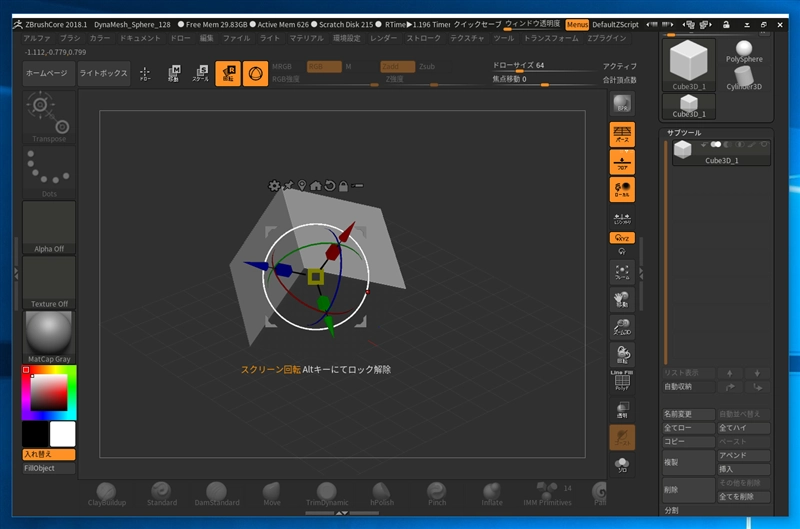Viewport: 800px width, 529px height.
Task: Open the Alpha Off selector
Action: [49, 228]
